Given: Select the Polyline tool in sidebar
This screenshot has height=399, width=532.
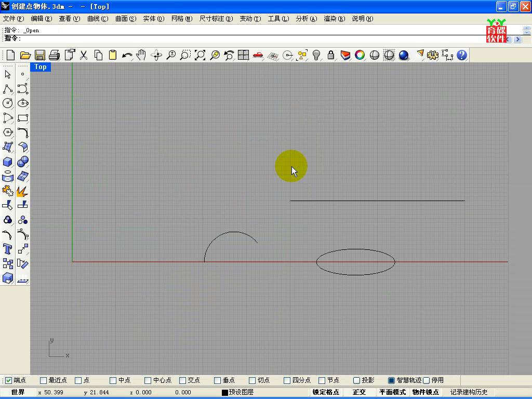Looking at the screenshot, I should [x=8, y=89].
